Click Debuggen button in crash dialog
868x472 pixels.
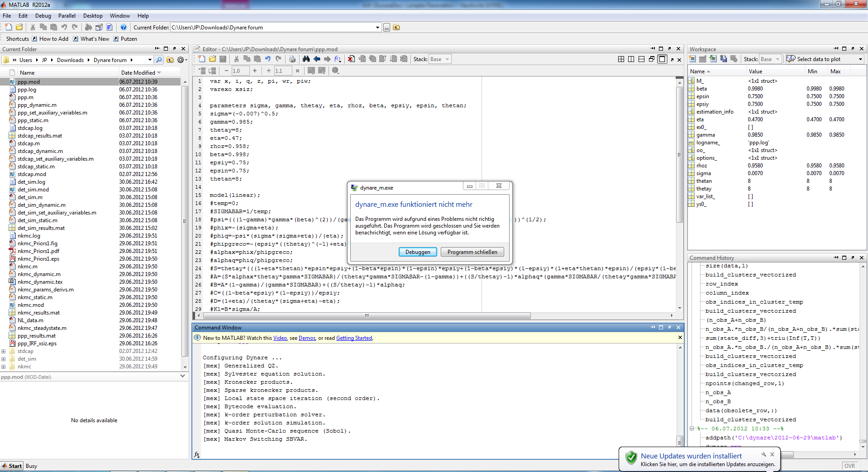418,252
